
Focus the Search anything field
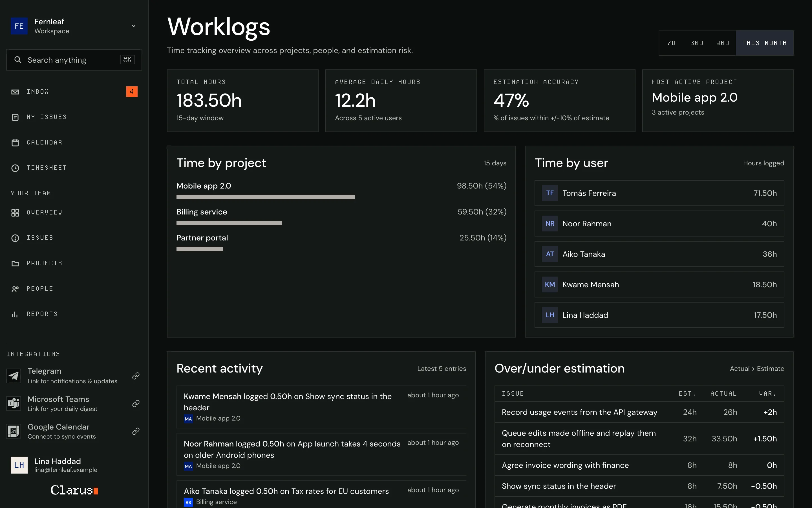(74, 60)
